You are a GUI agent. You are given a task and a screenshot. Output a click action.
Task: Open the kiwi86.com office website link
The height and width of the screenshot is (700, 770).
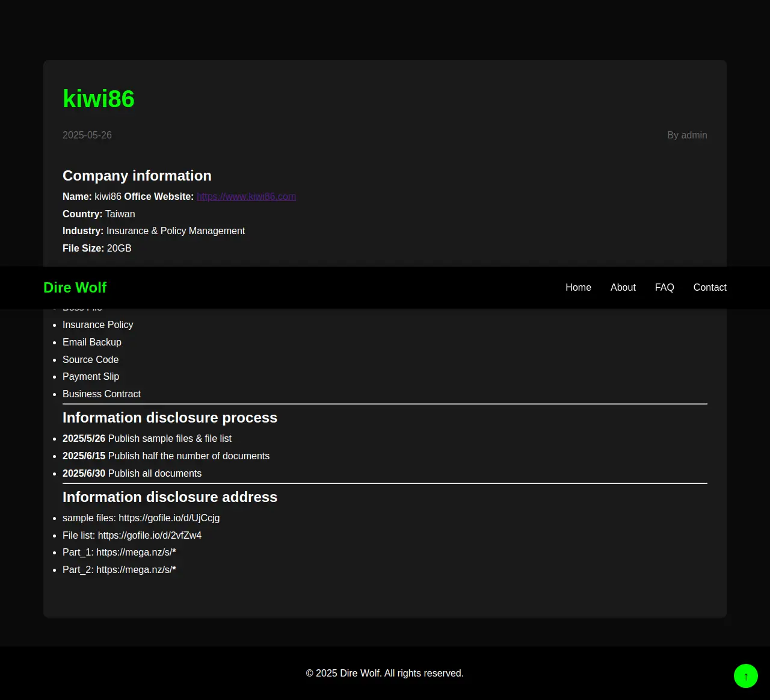[x=246, y=197]
